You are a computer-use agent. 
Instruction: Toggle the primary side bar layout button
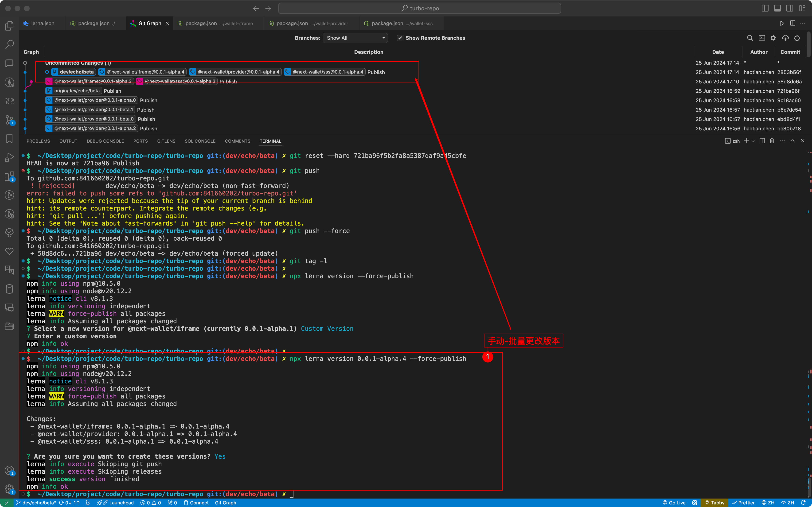coord(765,8)
